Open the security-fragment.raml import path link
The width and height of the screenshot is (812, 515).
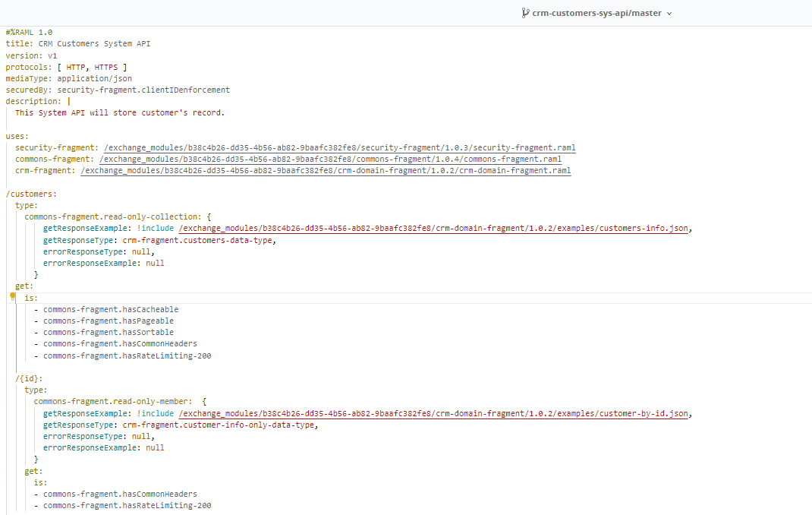pos(340,147)
